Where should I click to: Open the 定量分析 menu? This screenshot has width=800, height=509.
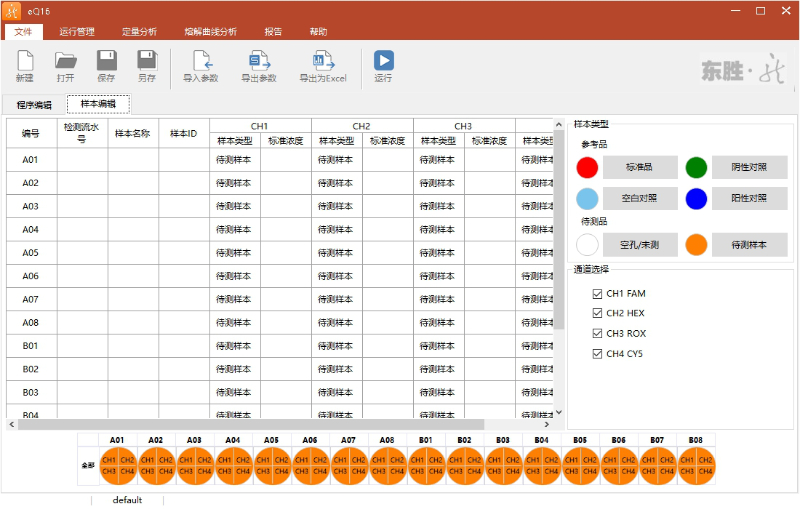[x=139, y=32]
